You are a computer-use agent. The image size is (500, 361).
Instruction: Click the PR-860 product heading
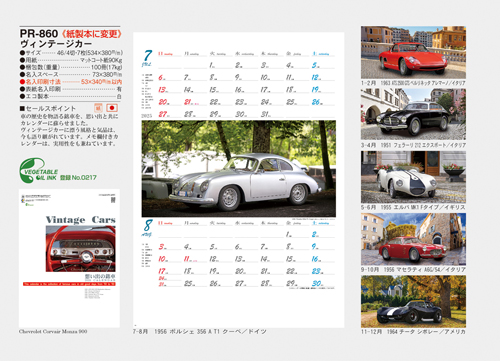tap(39, 34)
